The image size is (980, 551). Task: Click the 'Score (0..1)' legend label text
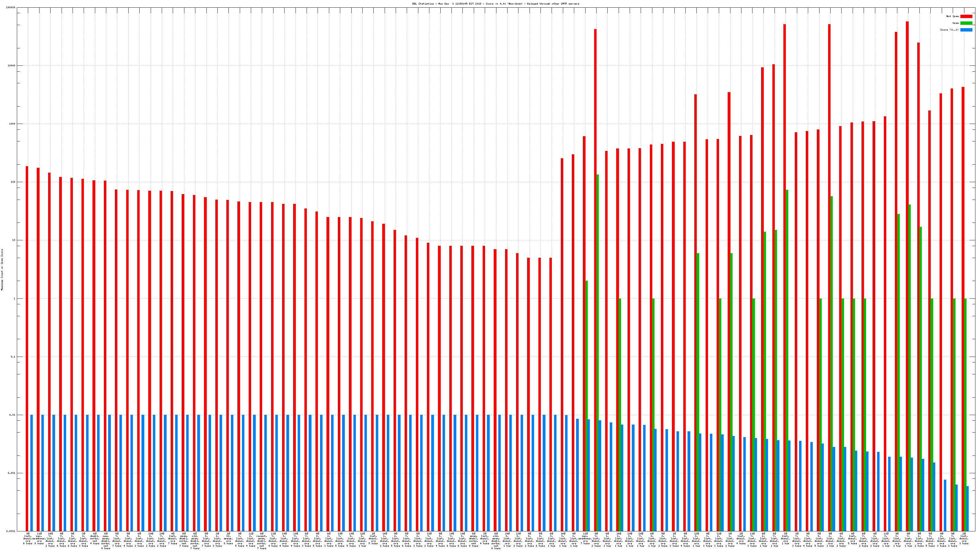[949, 30]
